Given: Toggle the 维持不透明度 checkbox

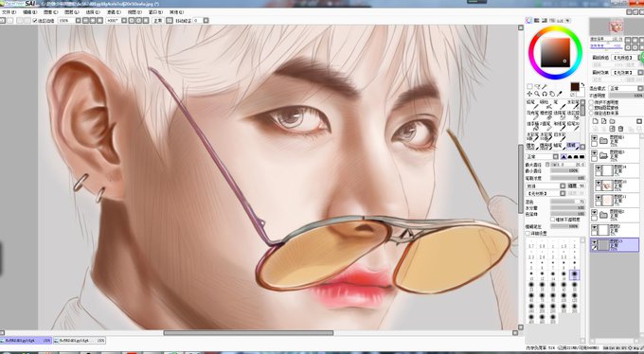Looking at the screenshot, I should [x=552, y=220].
